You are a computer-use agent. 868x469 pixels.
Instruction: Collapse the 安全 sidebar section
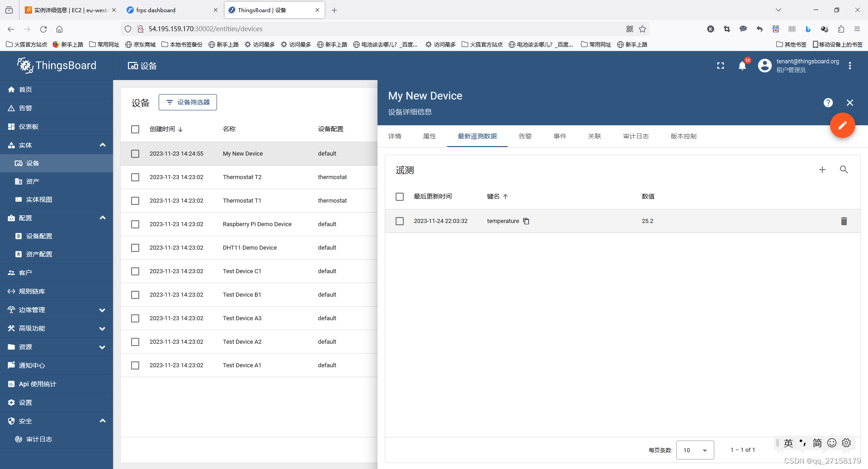[103, 421]
